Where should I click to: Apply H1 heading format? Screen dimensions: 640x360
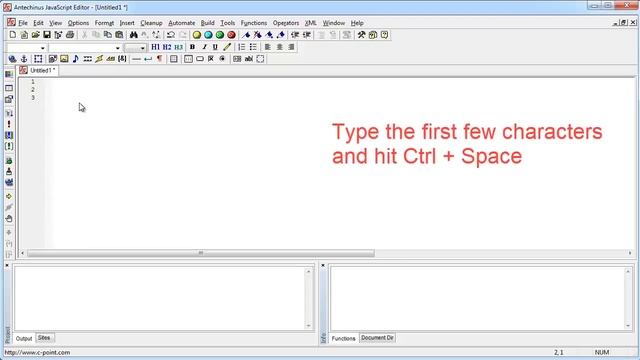[155, 47]
